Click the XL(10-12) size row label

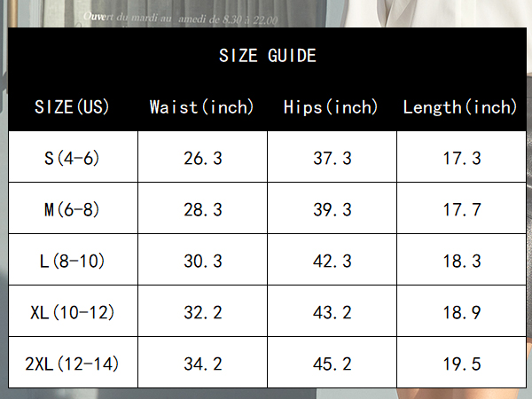coord(72,312)
